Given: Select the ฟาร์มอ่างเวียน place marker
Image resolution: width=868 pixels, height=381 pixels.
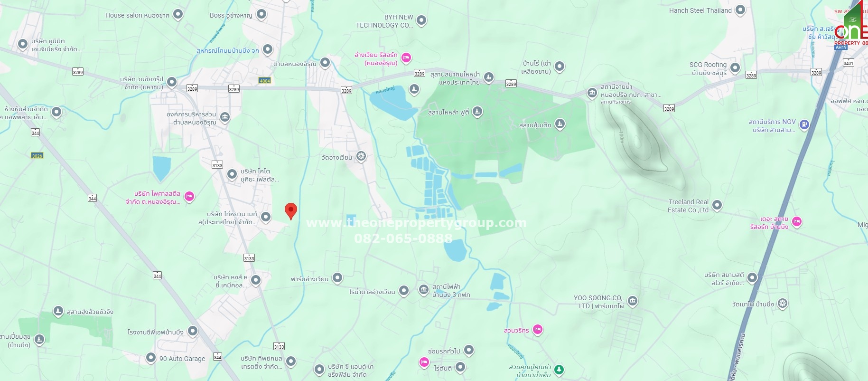Looking at the screenshot, I should click(337, 278).
